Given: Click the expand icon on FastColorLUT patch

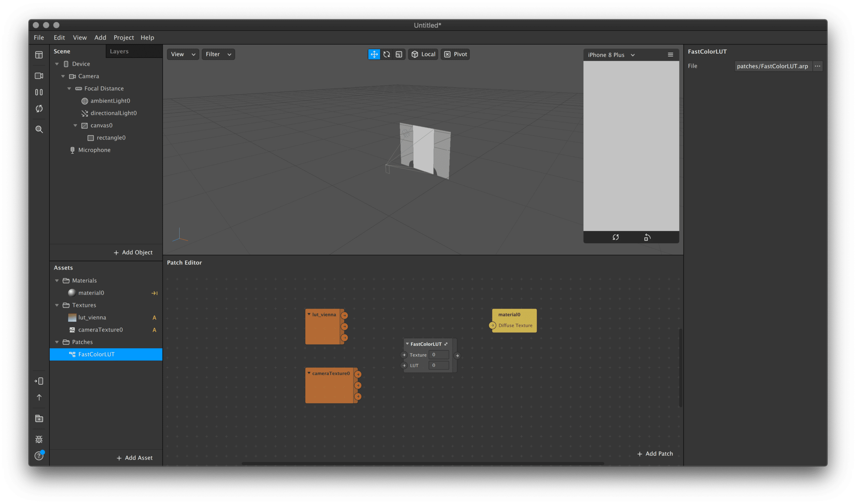Looking at the screenshot, I should pyautogui.click(x=446, y=344).
